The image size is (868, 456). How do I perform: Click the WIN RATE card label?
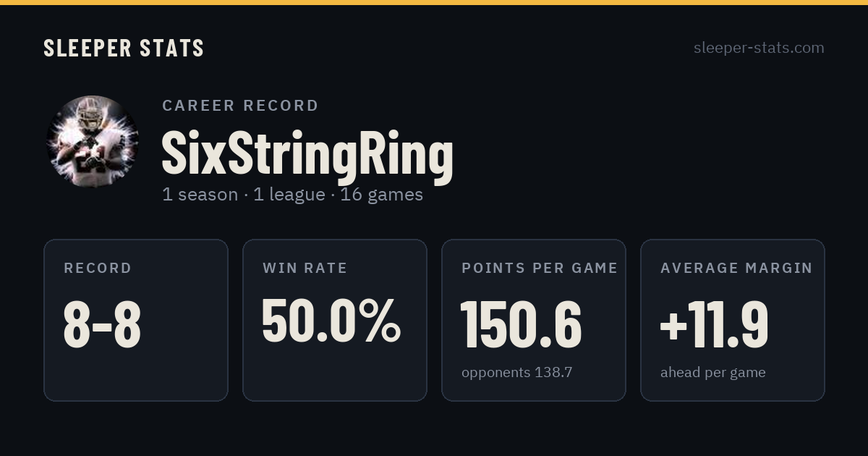(x=305, y=269)
